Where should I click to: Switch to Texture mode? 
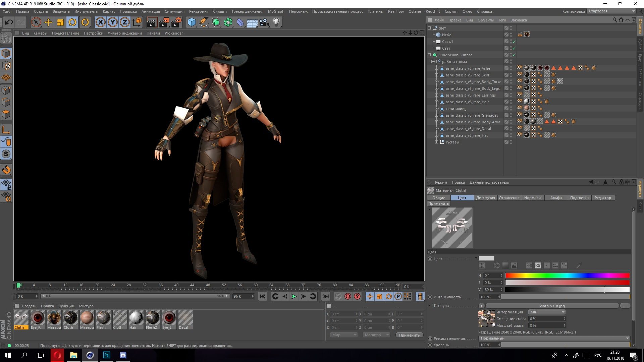[6, 66]
